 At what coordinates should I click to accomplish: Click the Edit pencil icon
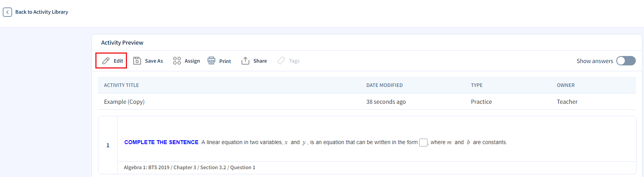coord(106,61)
